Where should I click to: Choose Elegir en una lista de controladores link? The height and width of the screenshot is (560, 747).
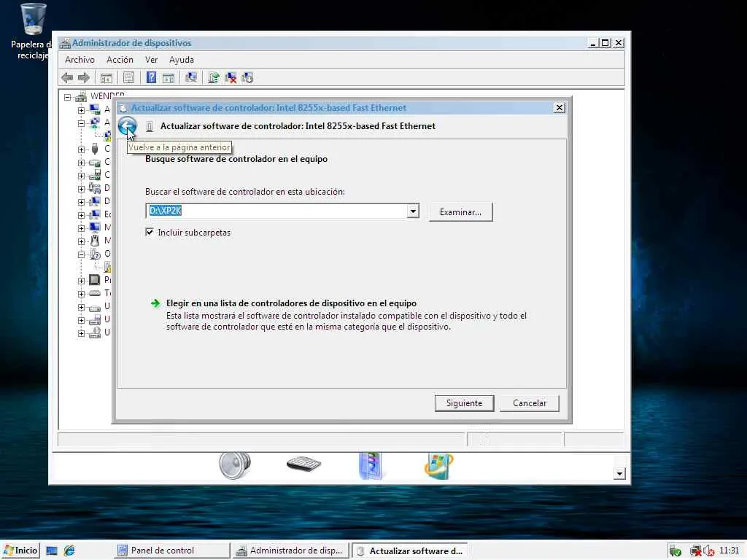pos(291,303)
